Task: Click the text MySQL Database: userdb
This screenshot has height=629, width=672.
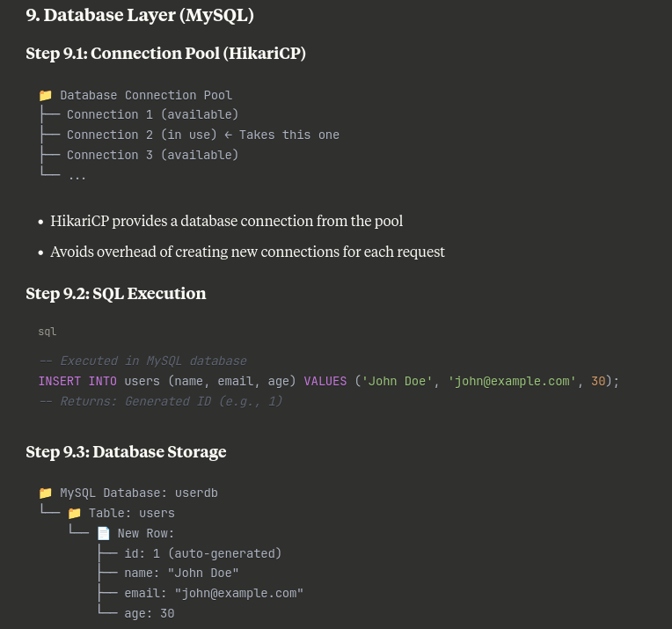Action: tap(139, 493)
